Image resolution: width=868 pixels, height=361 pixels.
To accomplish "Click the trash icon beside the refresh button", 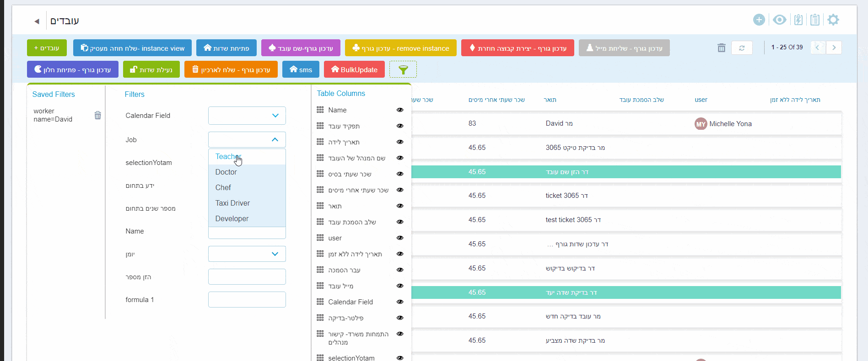I will click(721, 48).
